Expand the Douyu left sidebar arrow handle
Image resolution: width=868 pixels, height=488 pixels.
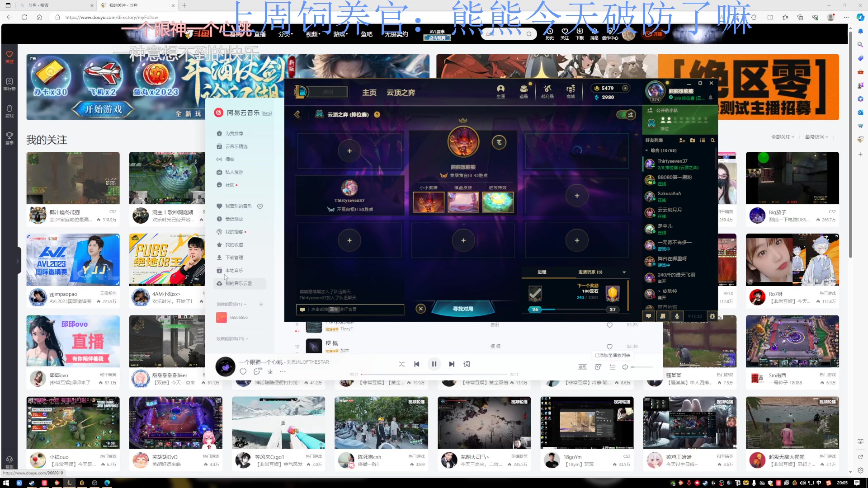click(18, 261)
